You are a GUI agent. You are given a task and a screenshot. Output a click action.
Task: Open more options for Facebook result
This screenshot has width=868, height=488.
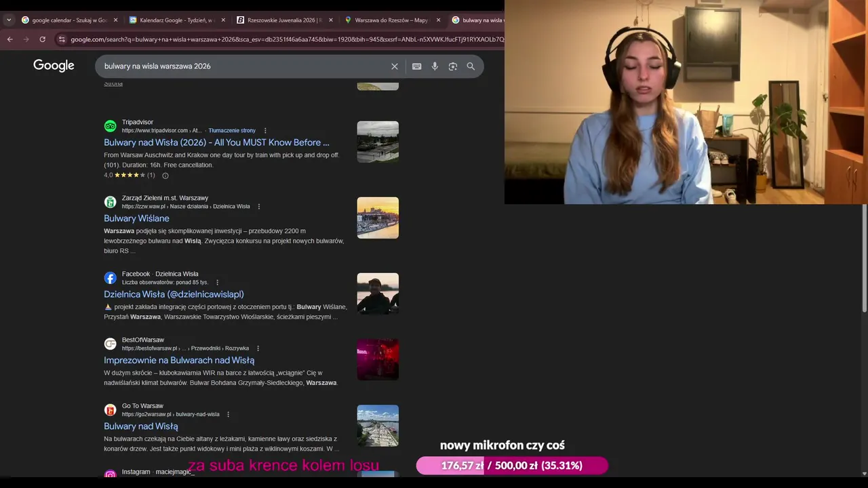tap(217, 283)
